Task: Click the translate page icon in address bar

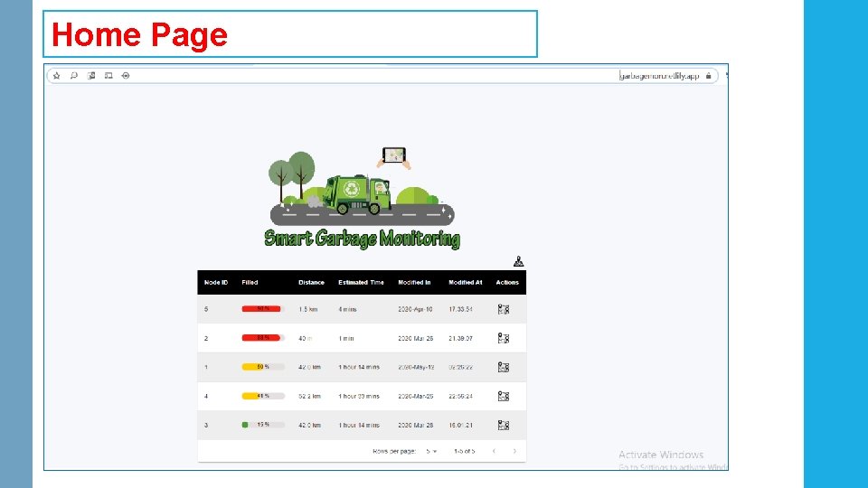Action: coord(91,76)
